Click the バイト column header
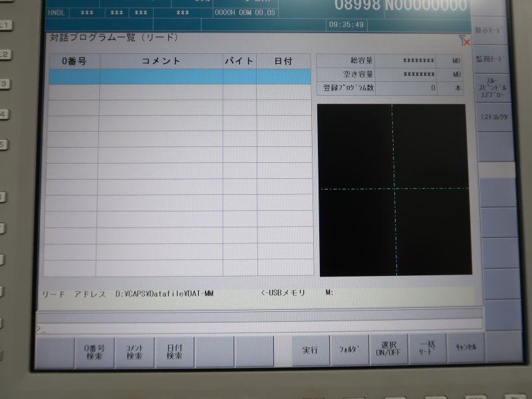The width and height of the screenshot is (532, 399). (x=239, y=61)
